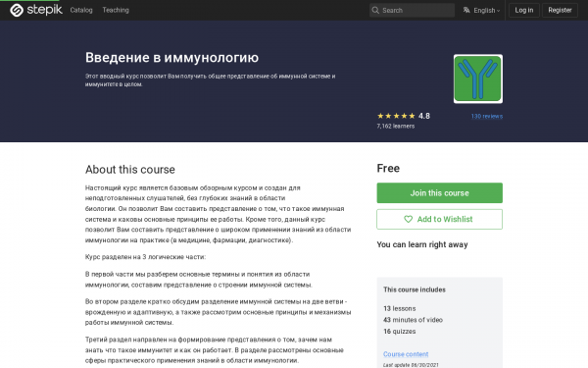This screenshot has width=588, height=368.
Task: Click the Log in button
Action: point(524,10)
